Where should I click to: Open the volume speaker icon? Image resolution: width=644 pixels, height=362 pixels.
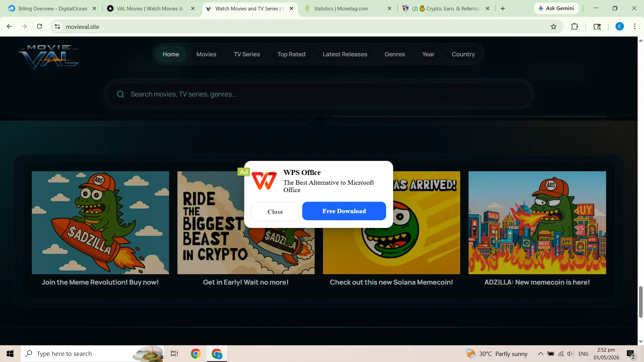[x=571, y=354]
